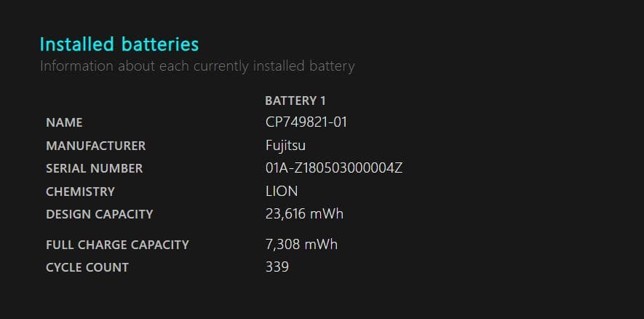This screenshot has width=644, height=319.
Task: Click the NAME row label
Action: [64, 122]
